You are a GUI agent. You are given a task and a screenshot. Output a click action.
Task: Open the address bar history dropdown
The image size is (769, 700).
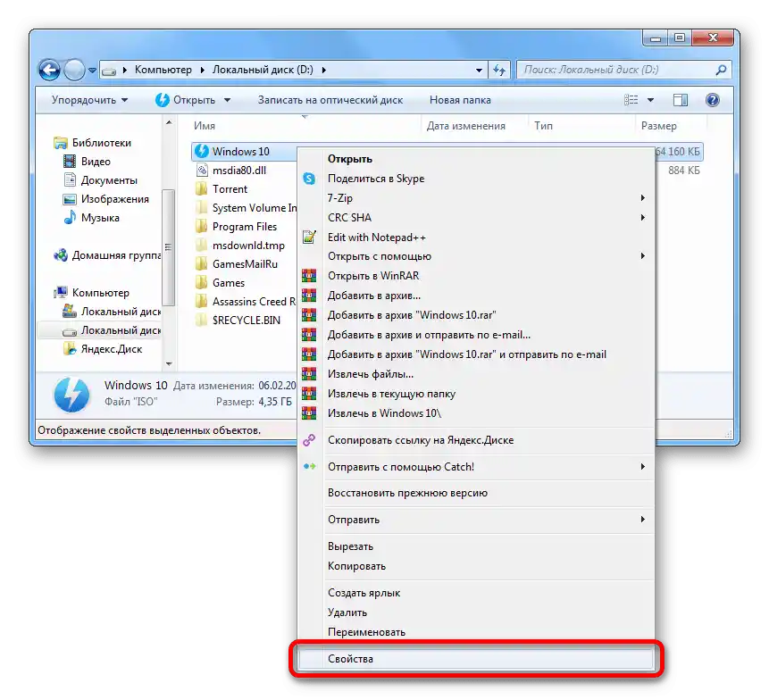pos(479,71)
